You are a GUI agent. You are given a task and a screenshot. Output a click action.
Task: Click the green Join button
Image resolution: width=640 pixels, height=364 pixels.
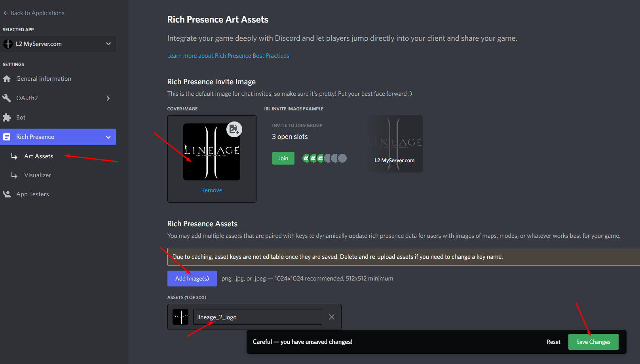[x=283, y=158]
